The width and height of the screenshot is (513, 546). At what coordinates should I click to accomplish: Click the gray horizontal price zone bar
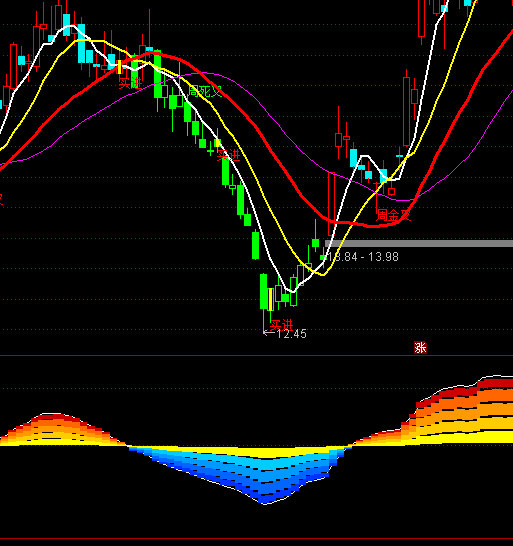pos(419,243)
